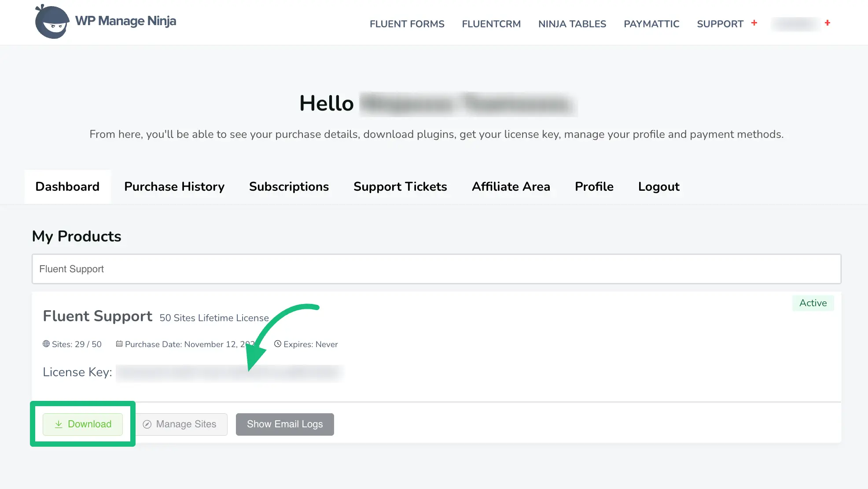
Task: Go to the Affiliate Area tab
Action: [x=511, y=186]
